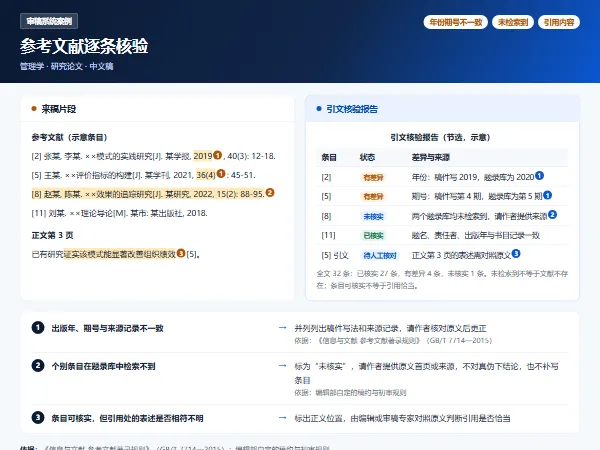The height and width of the screenshot is (450, 600).
Task: Click 有差异 status badge in row [5]
Action: pyautogui.click(x=373, y=196)
